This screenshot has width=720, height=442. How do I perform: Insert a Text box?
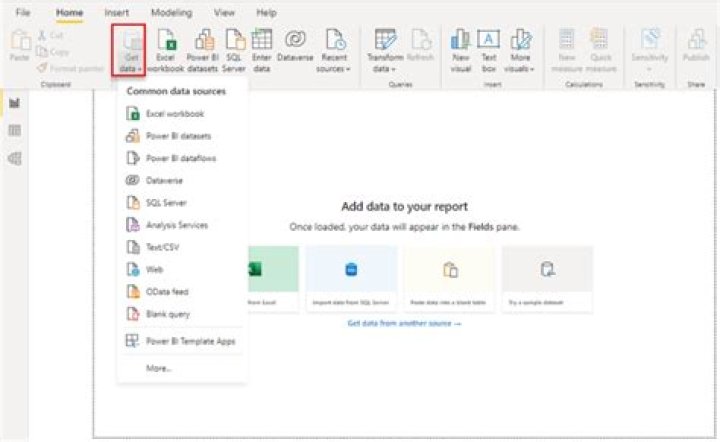pos(488,50)
